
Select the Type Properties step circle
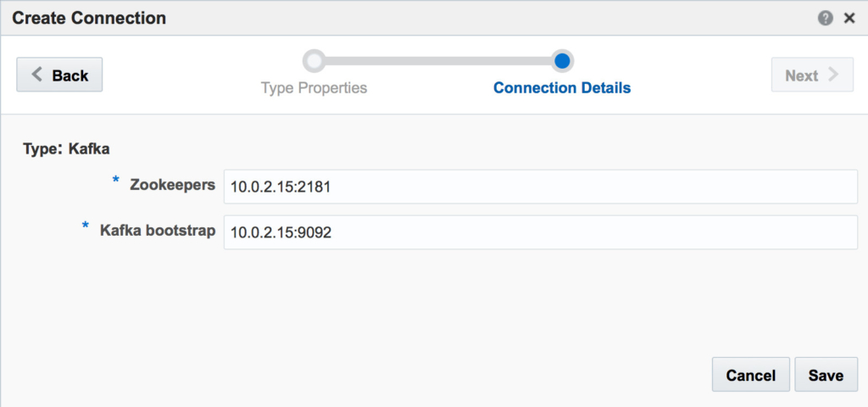click(x=314, y=61)
